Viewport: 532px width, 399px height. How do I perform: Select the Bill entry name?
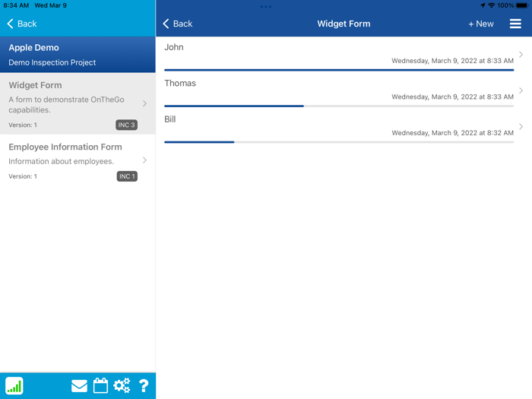click(x=170, y=119)
